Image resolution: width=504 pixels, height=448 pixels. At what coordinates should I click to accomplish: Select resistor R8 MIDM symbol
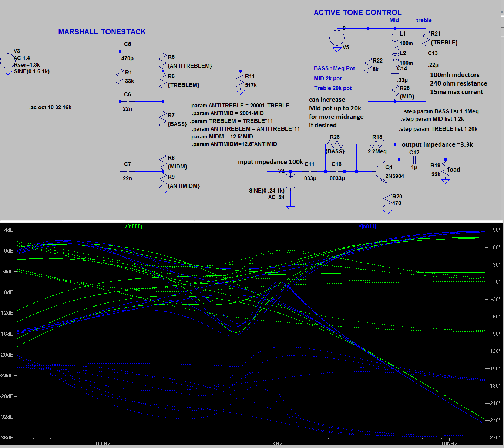(x=163, y=162)
